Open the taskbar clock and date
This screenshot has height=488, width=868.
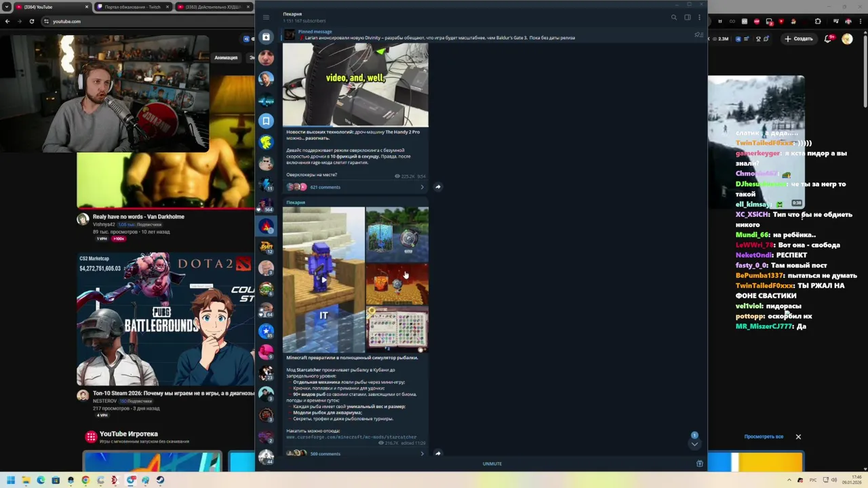[x=853, y=480]
